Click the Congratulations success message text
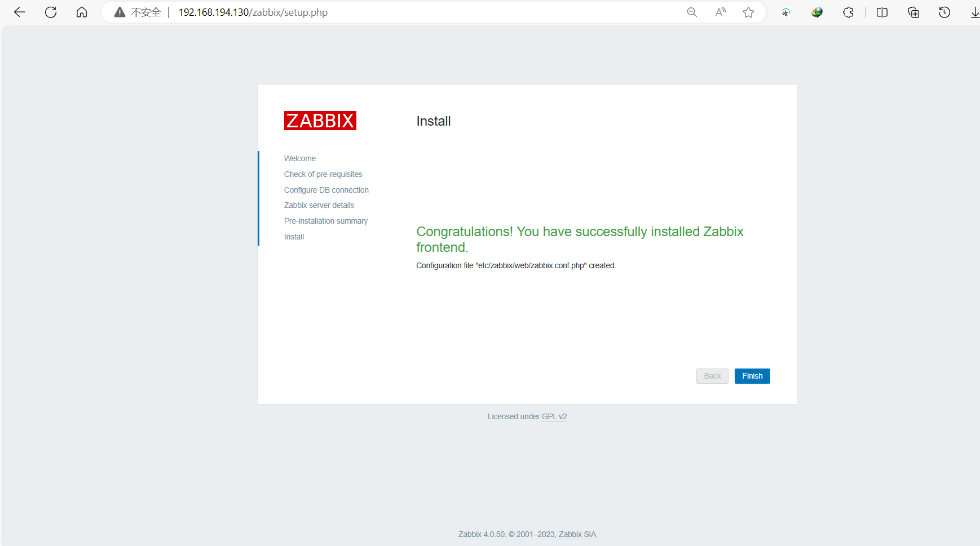 pyautogui.click(x=580, y=239)
